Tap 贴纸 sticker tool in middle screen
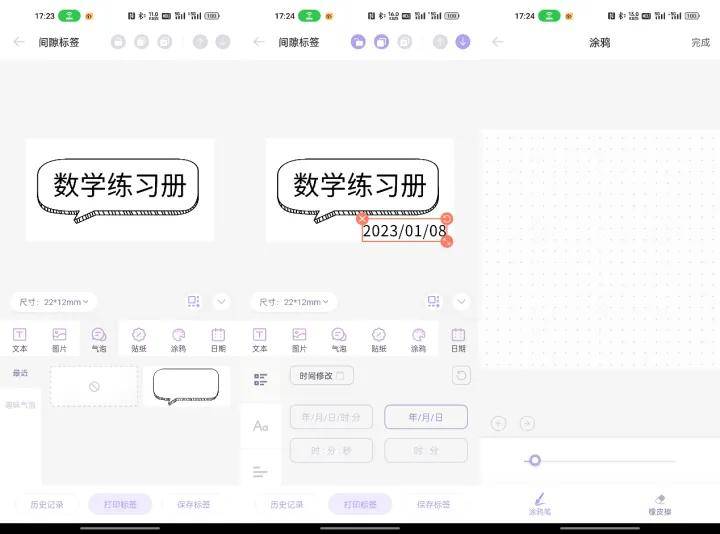The width and height of the screenshot is (720, 534). point(379,340)
